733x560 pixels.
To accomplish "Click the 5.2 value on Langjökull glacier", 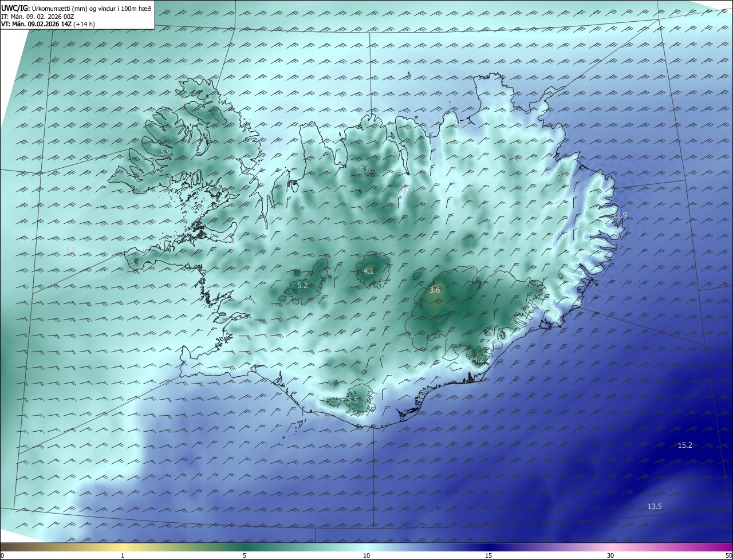I will 302,285.
